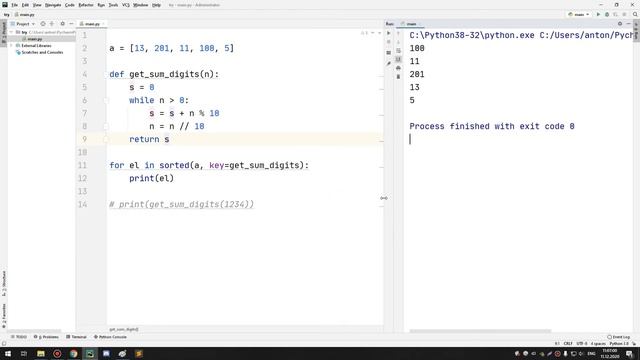
Task: Click the Python interpreter status indicator
Action: 619,344
